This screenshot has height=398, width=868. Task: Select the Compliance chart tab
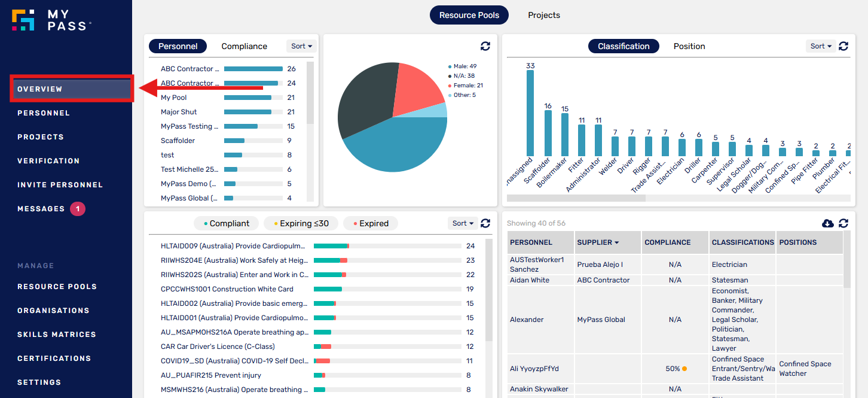244,46
